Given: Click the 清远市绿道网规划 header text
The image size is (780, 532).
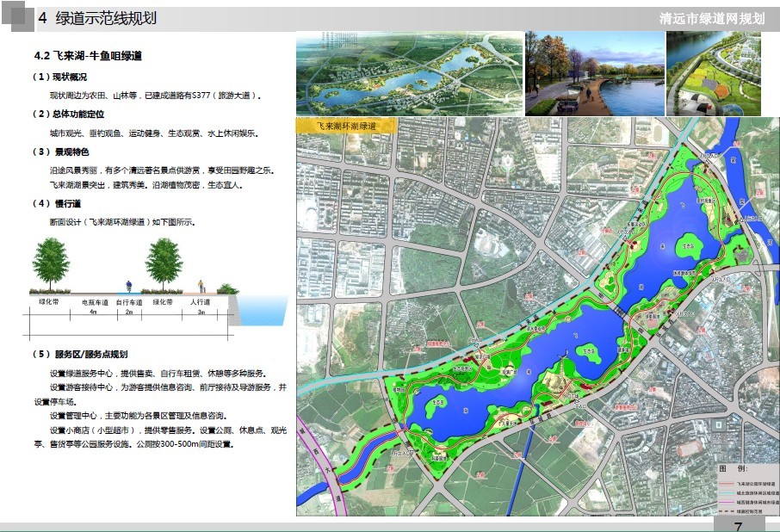Looking at the screenshot, I should coord(710,19).
